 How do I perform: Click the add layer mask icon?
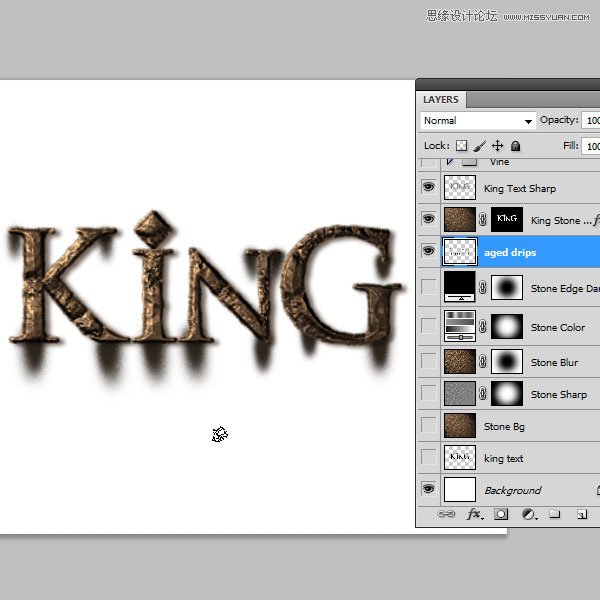[501, 514]
